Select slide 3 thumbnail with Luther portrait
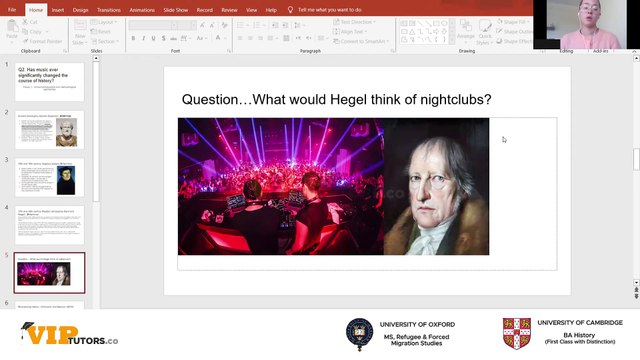The image size is (640, 360). coord(49,178)
